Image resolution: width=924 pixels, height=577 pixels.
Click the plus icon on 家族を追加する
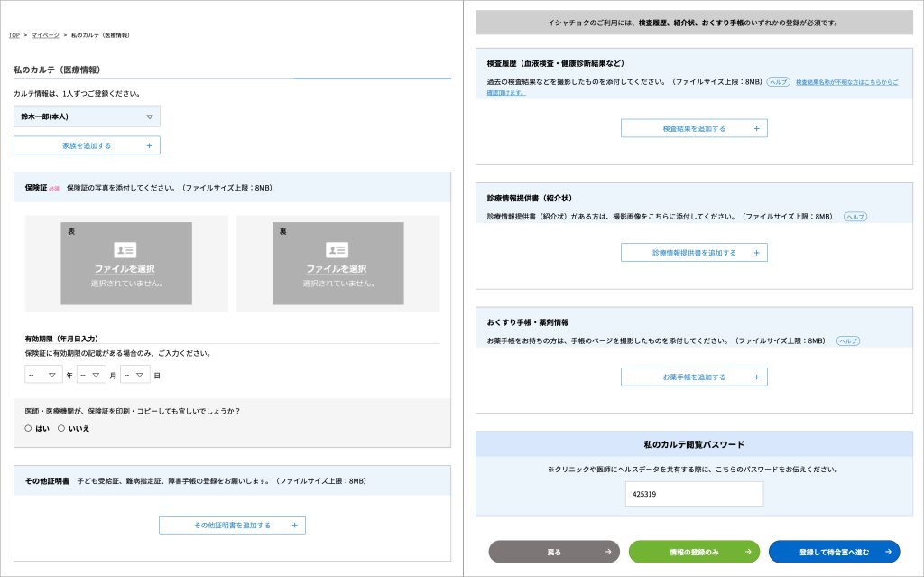[x=148, y=145]
